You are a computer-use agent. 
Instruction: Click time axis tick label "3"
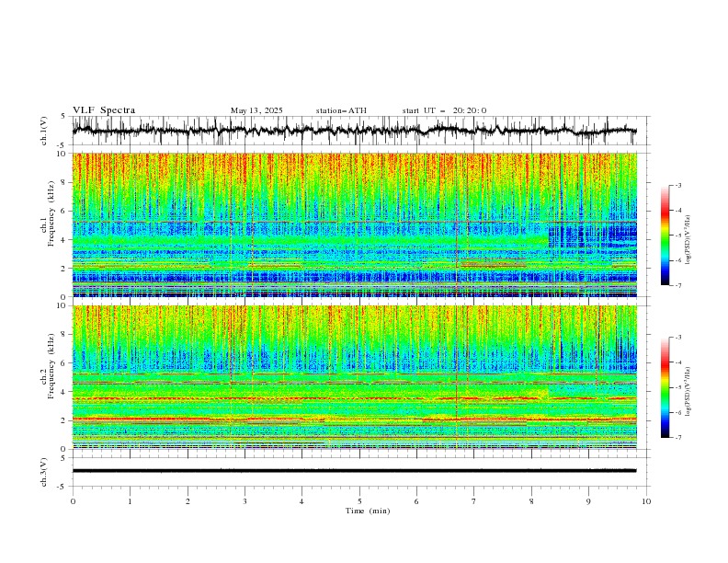245,501
